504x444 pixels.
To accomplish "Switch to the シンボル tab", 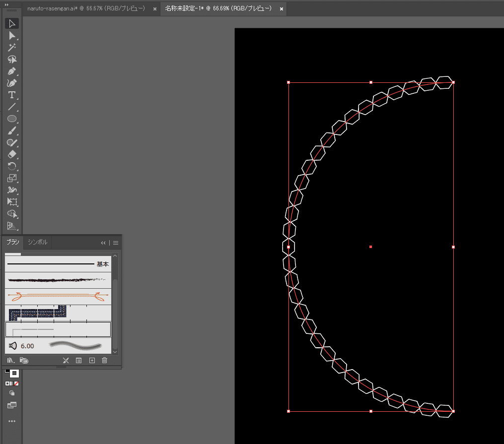I will (x=38, y=242).
